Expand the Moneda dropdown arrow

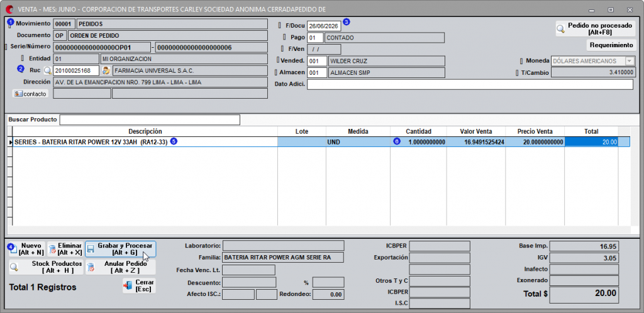[629, 61]
